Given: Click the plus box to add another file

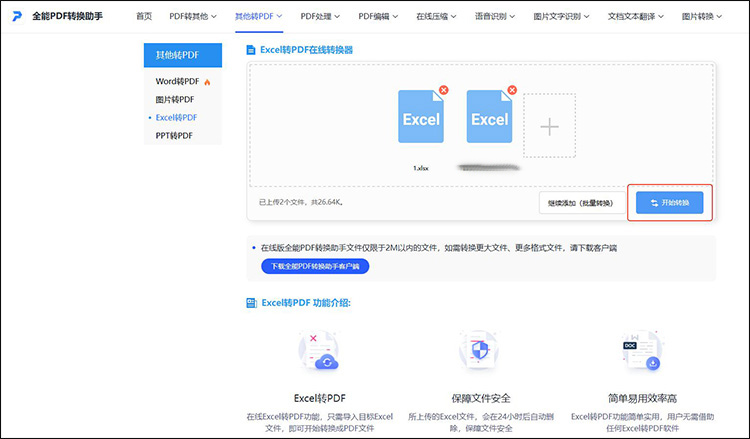Looking at the screenshot, I should [x=549, y=126].
